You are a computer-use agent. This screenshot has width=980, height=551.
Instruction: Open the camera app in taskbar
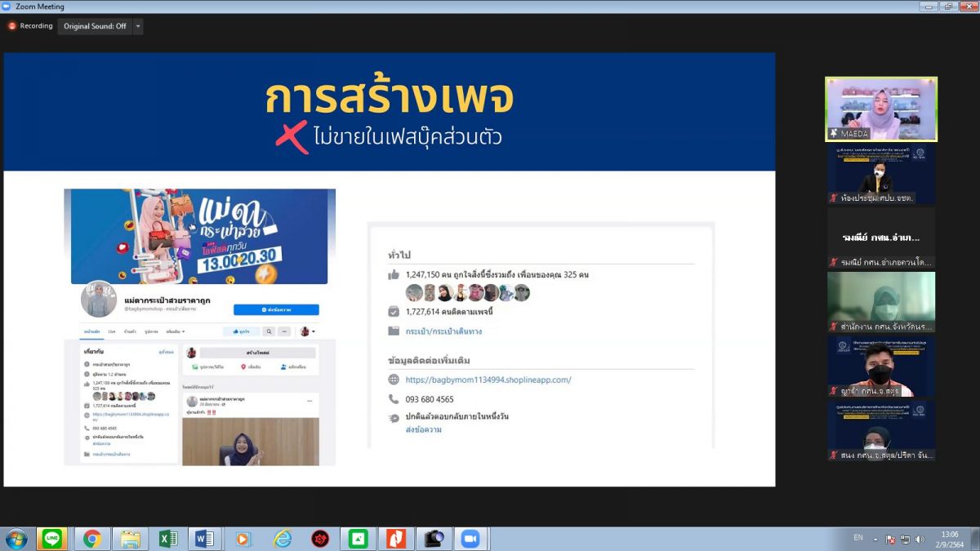pyautogui.click(x=433, y=539)
